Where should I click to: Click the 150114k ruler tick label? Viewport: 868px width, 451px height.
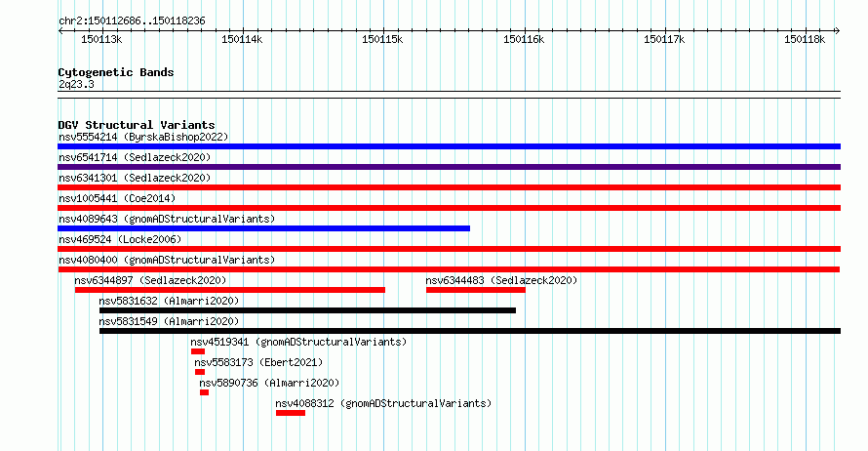243,40
